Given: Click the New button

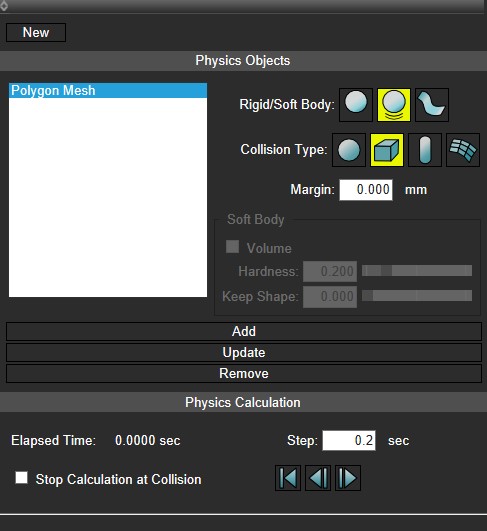Looking at the screenshot, I should (36, 33).
